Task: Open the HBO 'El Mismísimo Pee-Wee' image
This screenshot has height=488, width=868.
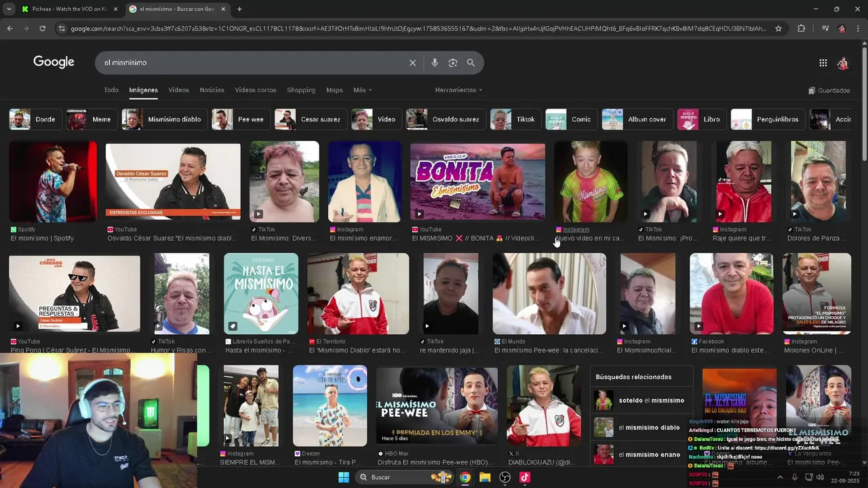Action: coord(437,405)
